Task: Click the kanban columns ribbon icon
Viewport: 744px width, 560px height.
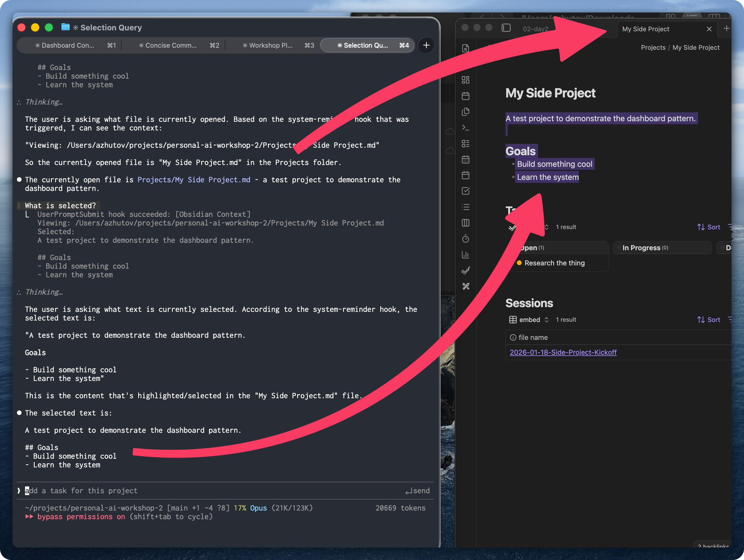Action: [466, 223]
